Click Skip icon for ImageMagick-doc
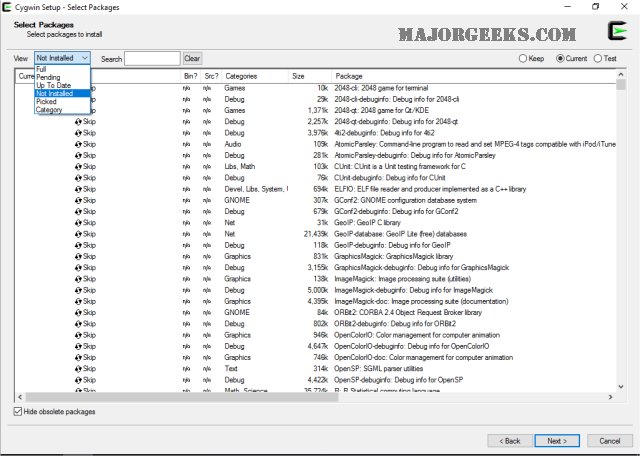 [78, 301]
